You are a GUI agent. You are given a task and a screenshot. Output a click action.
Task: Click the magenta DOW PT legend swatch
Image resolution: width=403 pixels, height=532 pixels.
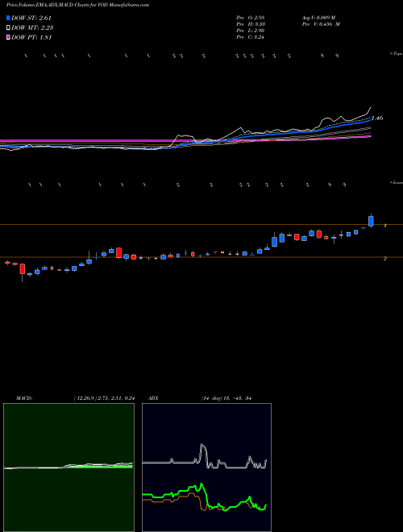coord(8,37)
